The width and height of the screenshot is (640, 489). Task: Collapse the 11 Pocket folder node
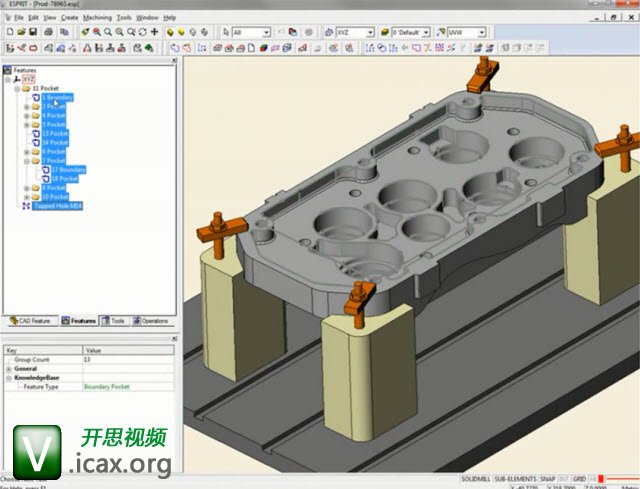tap(17, 88)
